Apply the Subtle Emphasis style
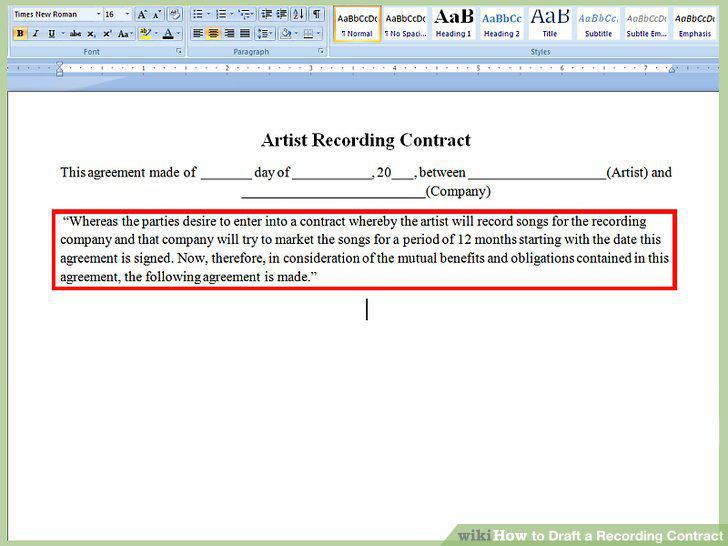The width and height of the screenshot is (728, 546). coord(646,24)
